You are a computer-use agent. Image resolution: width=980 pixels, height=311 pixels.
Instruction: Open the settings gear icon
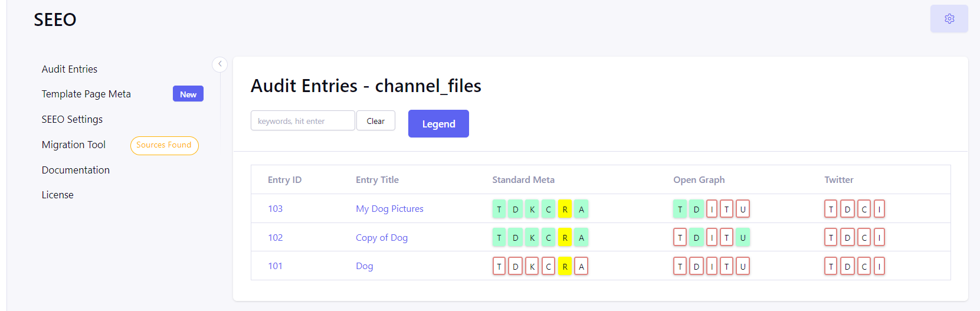click(x=949, y=19)
